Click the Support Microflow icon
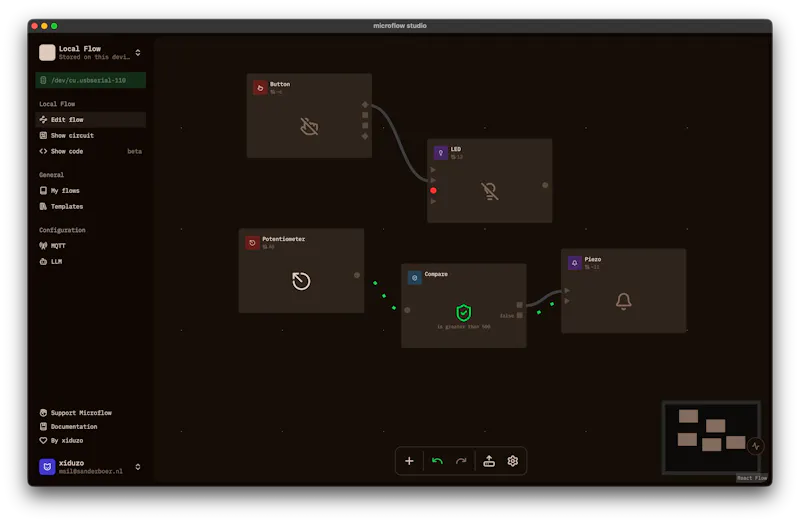The width and height of the screenshot is (800, 523). (43, 412)
